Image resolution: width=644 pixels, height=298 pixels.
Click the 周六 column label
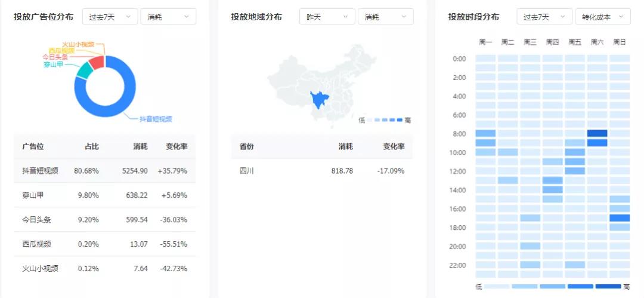[597, 42]
